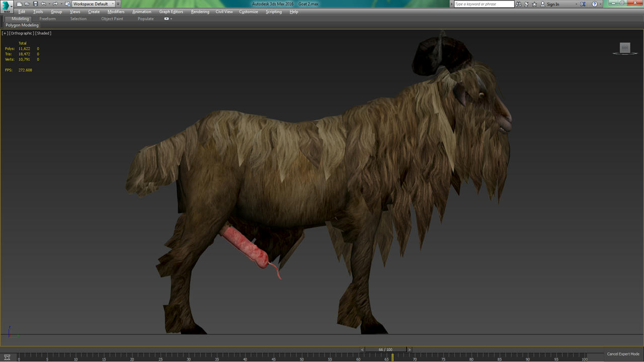Expand the Polygon Modeling panel
The image size is (644, 362).
click(x=22, y=25)
